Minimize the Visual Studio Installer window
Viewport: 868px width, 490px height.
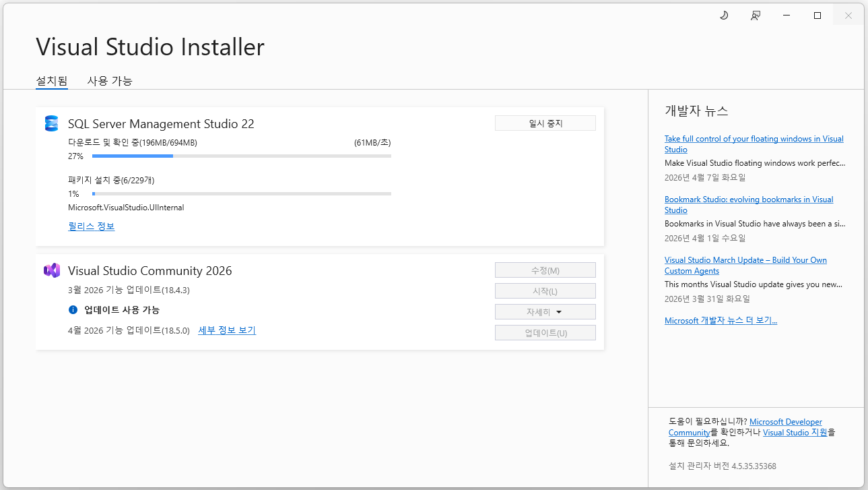click(x=787, y=16)
